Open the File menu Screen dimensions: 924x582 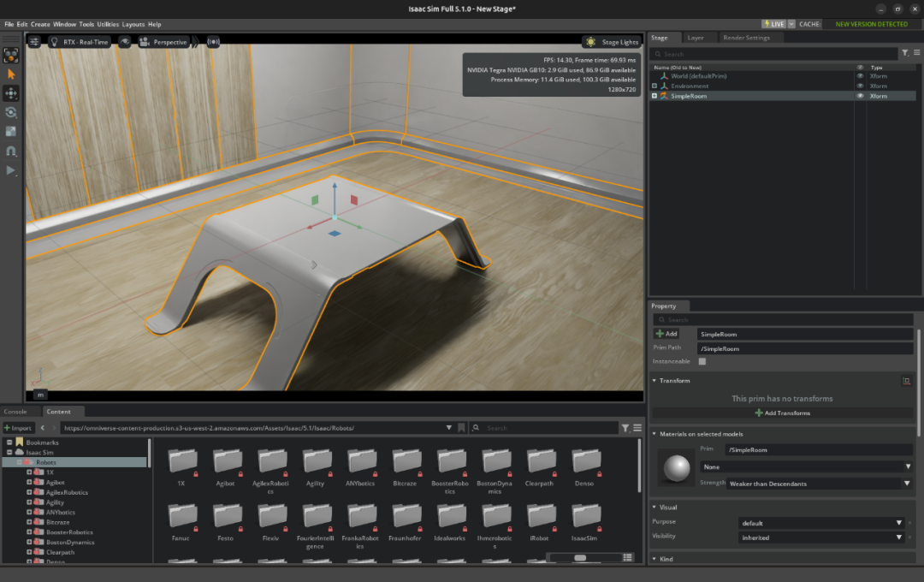pos(9,24)
